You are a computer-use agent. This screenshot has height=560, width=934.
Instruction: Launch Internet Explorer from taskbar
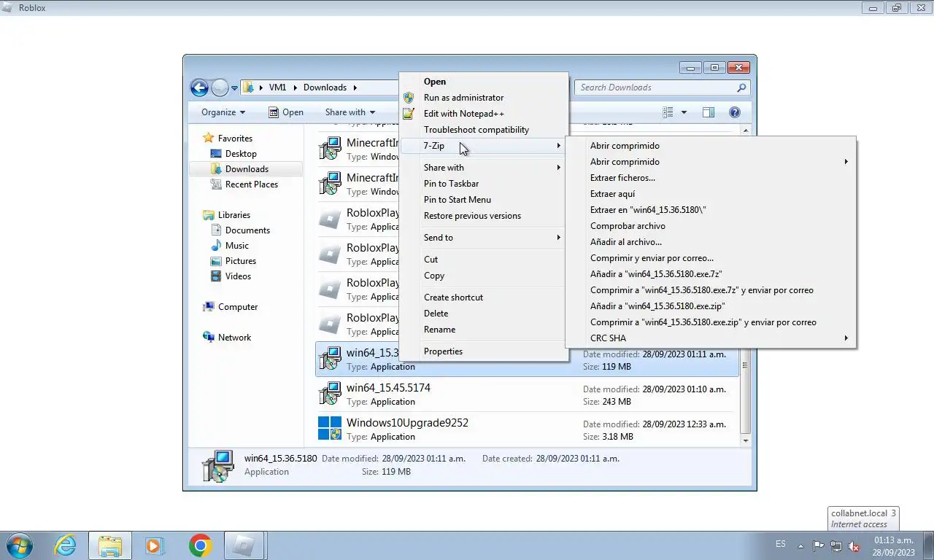tap(66, 545)
